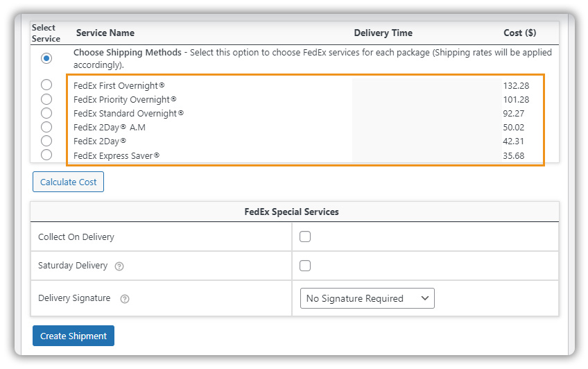Open Saturday Delivery help tooltip icon
Screen dimensions: 588x369
tap(119, 266)
